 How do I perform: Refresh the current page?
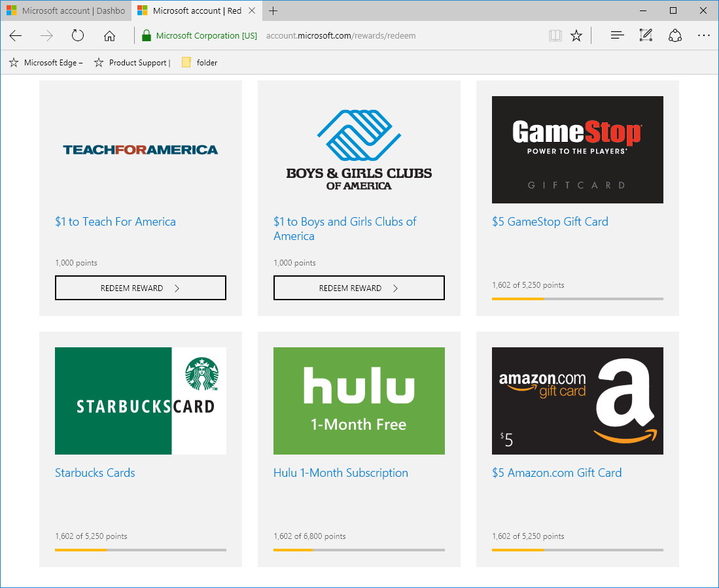pyautogui.click(x=78, y=36)
